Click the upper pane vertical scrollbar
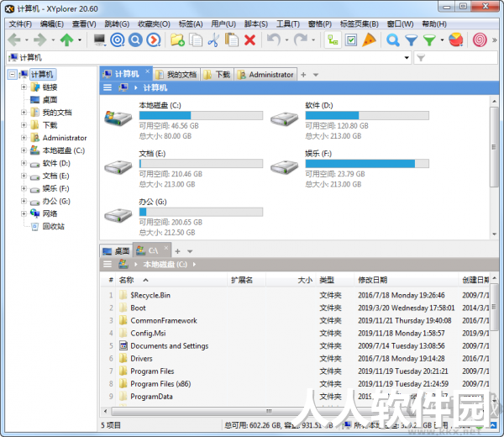This screenshot has width=504, height=437. click(494, 146)
